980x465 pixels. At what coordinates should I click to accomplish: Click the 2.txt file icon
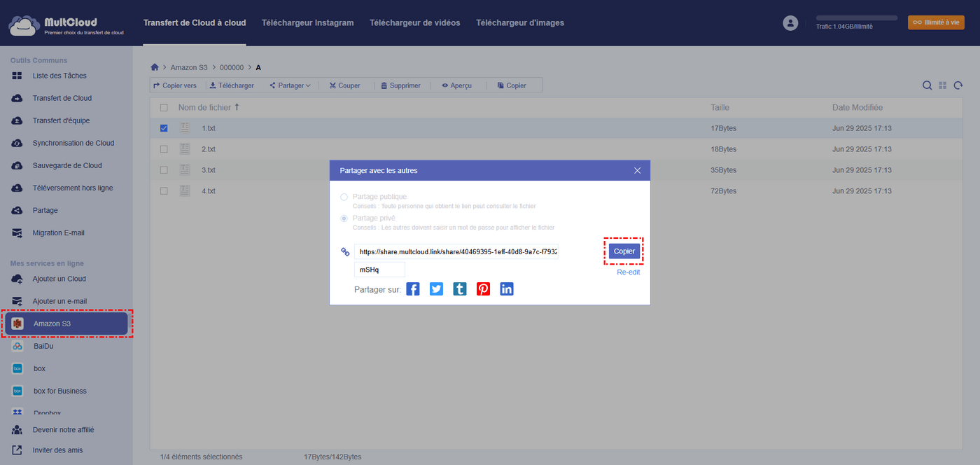(185, 149)
